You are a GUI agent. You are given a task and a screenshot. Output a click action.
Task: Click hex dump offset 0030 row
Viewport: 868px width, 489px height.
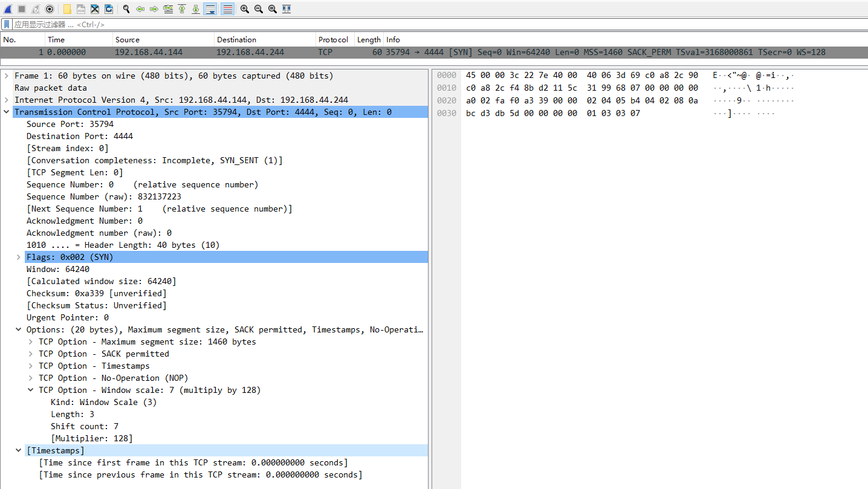pos(447,113)
